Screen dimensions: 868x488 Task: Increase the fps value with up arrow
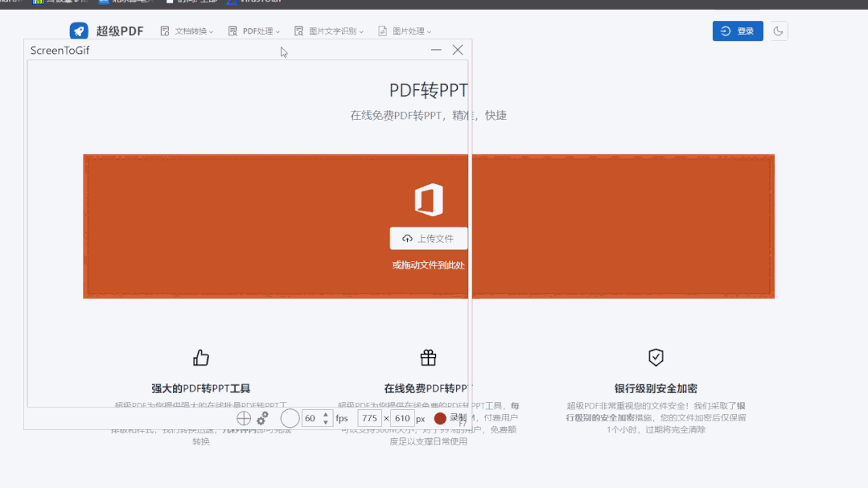326,414
